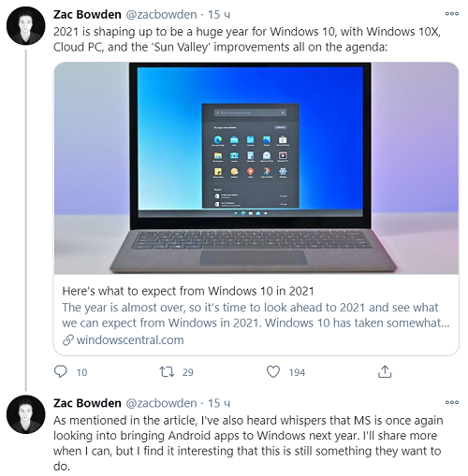The image size is (468, 476).
Task: Open the Android apps reply tweet text
Action: coord(248,443)
